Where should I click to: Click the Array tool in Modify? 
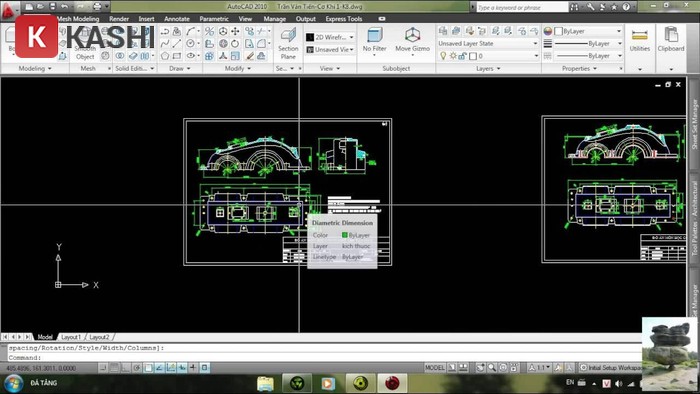coord(209,56)
